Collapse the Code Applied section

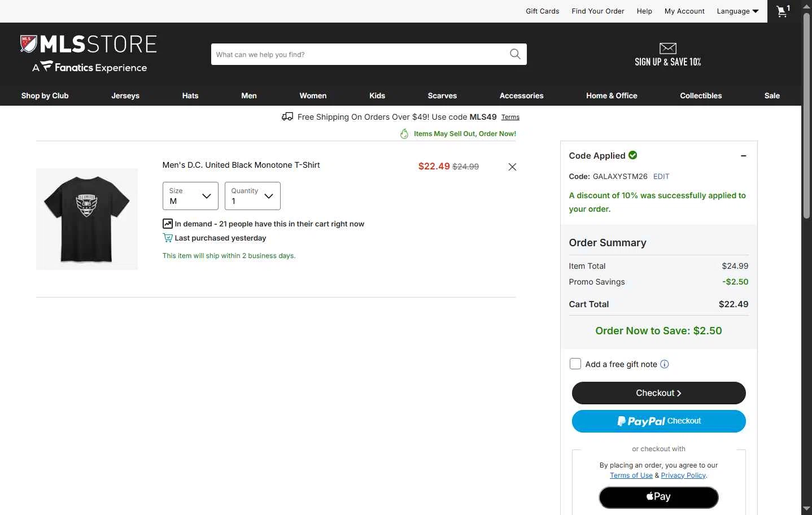pyautogui.click(x=744, y=156)
